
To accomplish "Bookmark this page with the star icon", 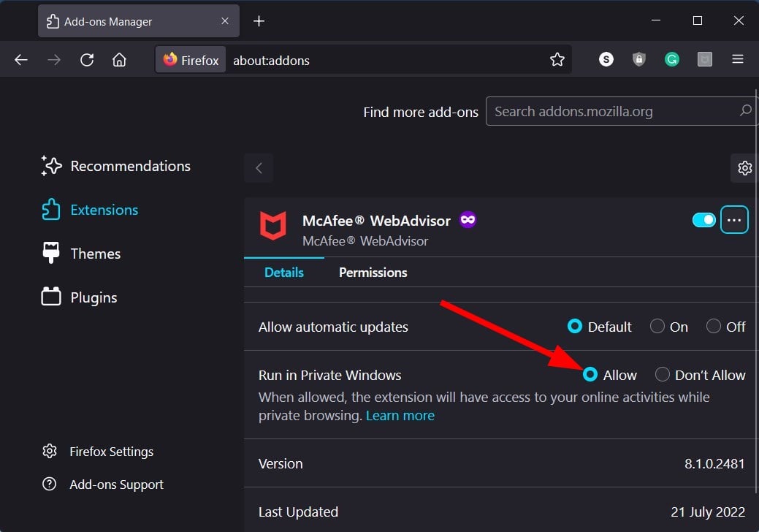I will pyautogui.click(x=557, y=59).
